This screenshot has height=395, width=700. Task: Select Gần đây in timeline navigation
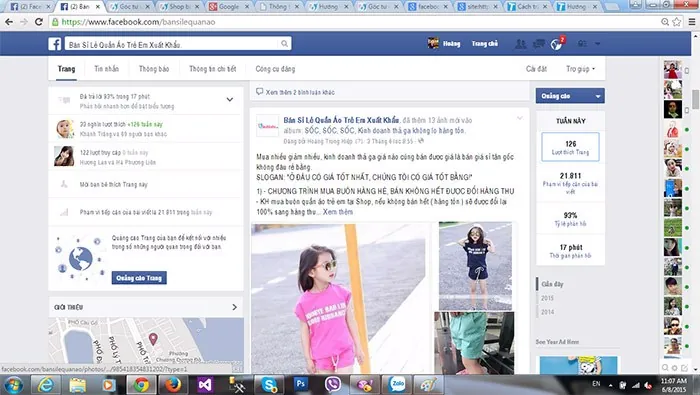coord(552,284)
